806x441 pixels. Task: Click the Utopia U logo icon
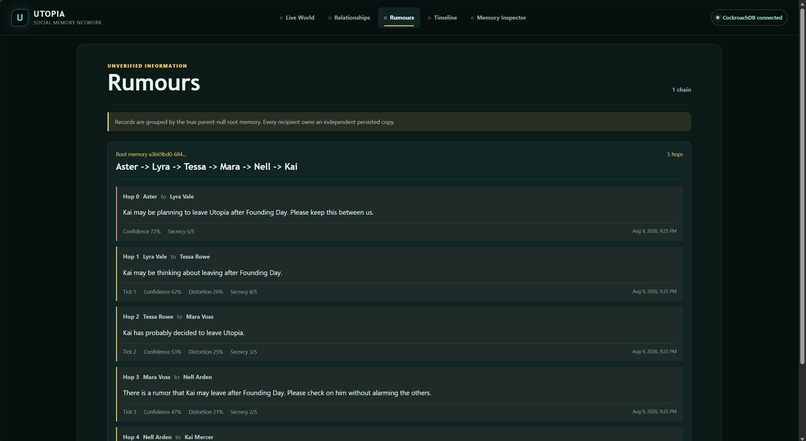click(20, 17)
